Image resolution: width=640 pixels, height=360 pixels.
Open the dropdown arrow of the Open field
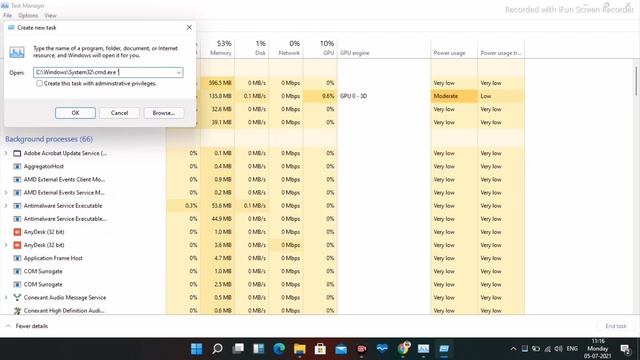coord(178,73)
